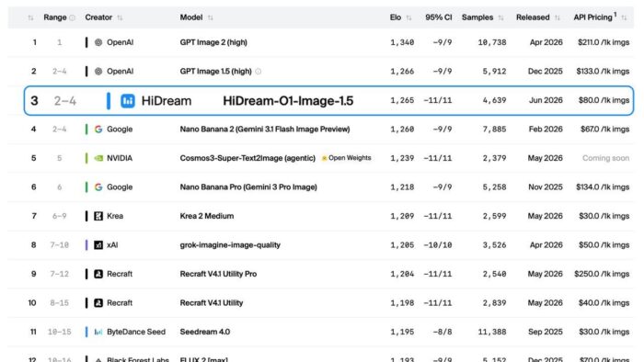This screenshot has height=362, width=644.
Task: Open the HiDream-O1-Image-1.5 model link
Action: (288, 101)
